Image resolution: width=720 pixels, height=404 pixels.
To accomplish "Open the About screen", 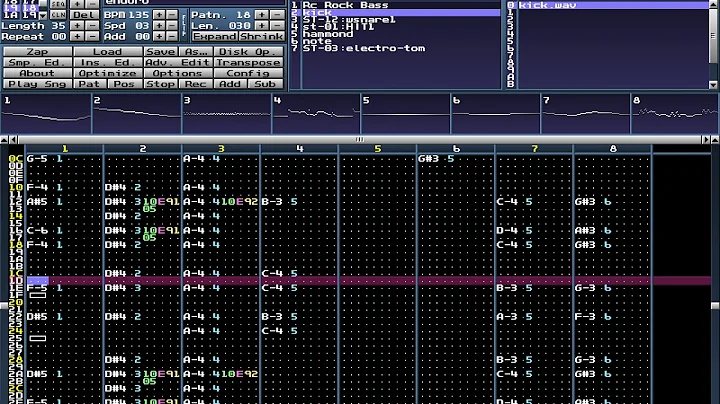I will [x=38, y=73].
